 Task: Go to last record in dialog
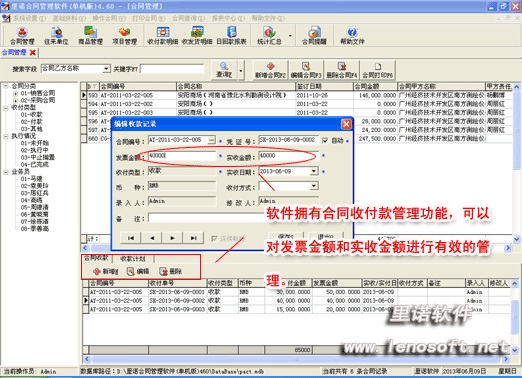point(193,238)
